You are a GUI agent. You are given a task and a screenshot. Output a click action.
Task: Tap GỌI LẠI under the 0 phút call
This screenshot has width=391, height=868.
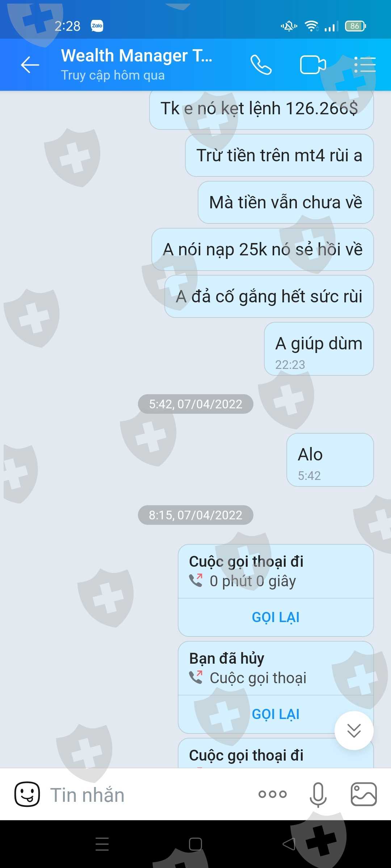coord(276,617)
